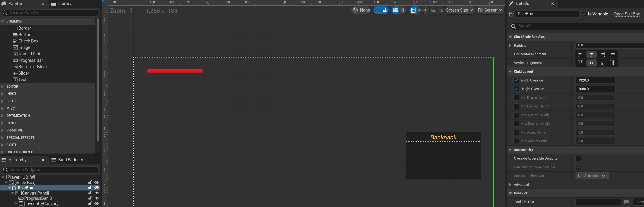The width and height of the screenshot is (644, 207).
Task: Disable the Width Override checkbox
Action: coord(516,80)
